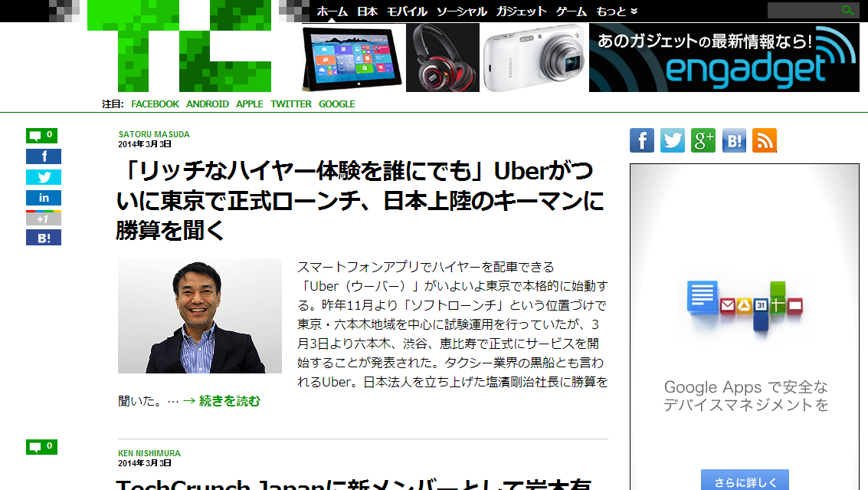Click the search magnifier icon
868x490 pixels.
(847, 10)
